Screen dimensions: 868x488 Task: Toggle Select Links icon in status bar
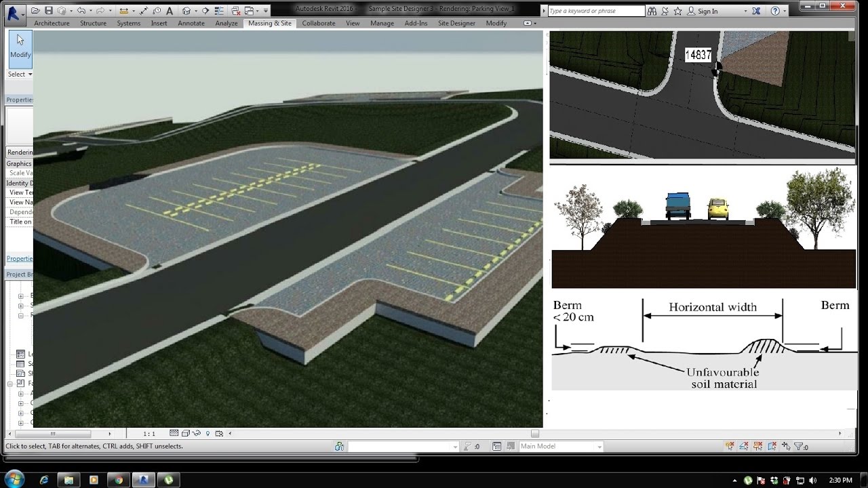[730, 446]
